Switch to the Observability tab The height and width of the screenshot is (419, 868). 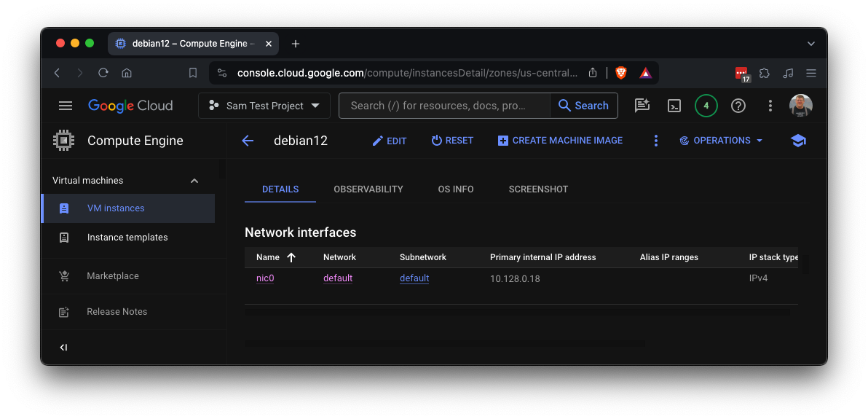coord(368,189)
